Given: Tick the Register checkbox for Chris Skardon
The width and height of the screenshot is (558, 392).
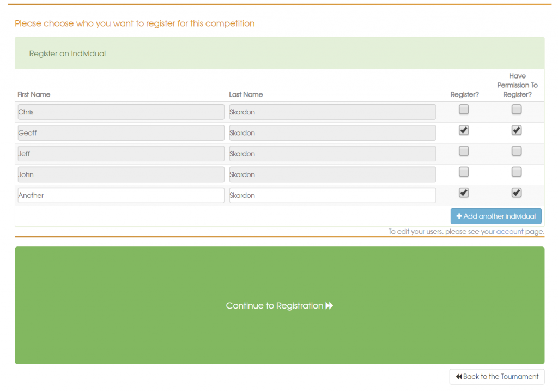Looking at the screenshot, I should coord(463,109).
